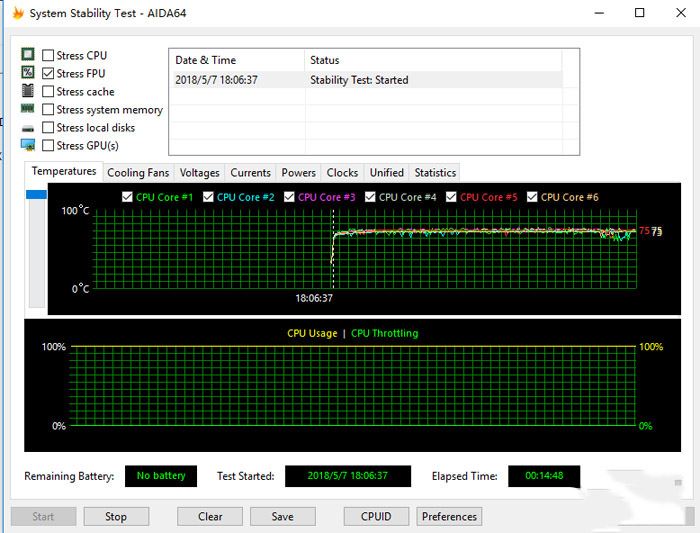This screenshot has height=533, width=700.
Task: Click the cache chip icon beside Stress cache
Action: click(28, 91)
